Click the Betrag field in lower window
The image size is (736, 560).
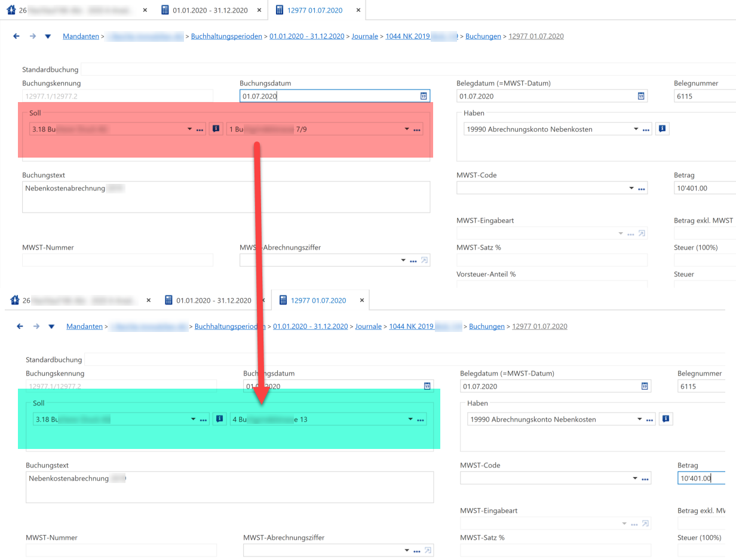coord(701,478)
